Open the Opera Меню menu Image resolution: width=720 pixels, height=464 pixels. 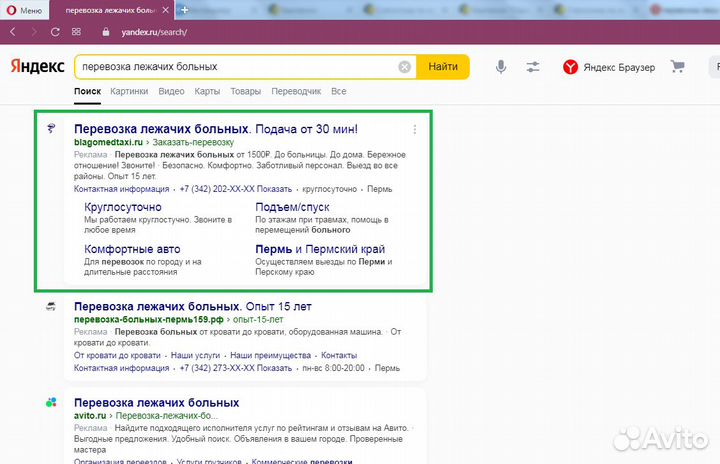coord(23,10)
